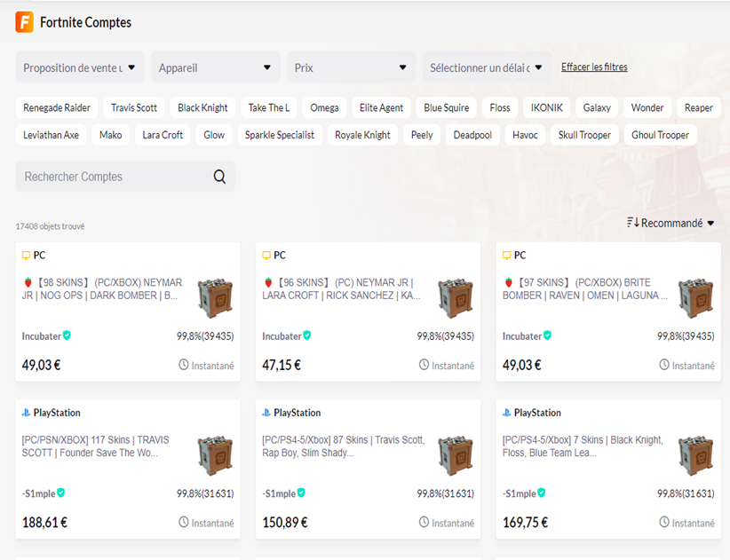Select the Renegade Raider filter tag
Screen dimensions: 730x560
pyautogui.click(x=57, y=108)
